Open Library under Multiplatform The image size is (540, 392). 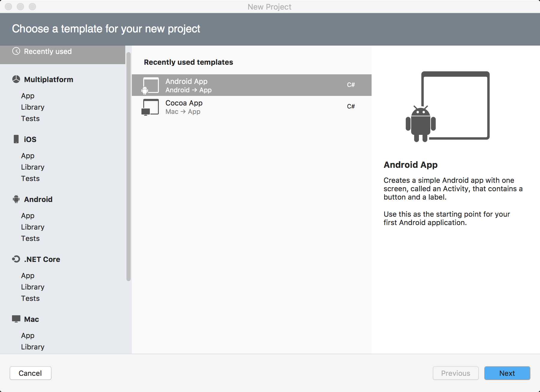click(33, 107)
